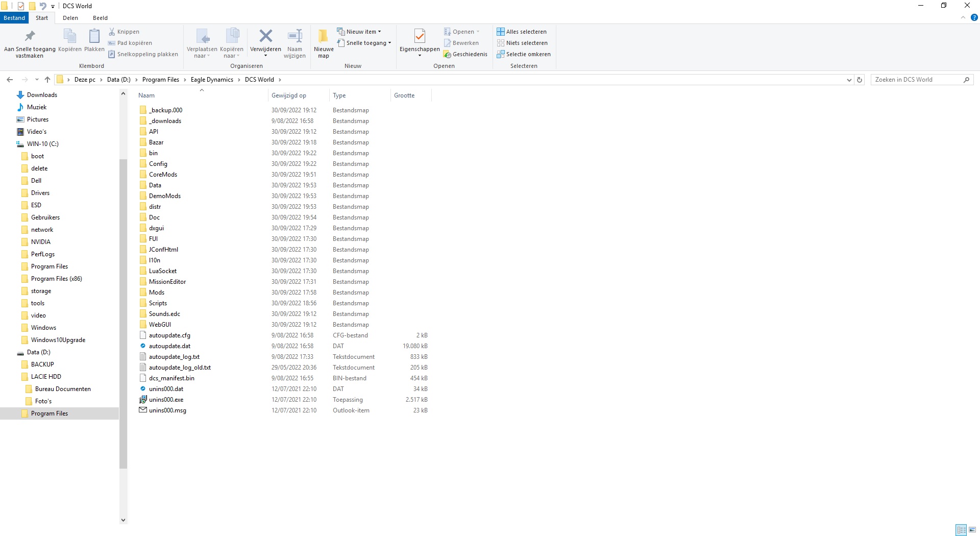Screen dimensions: 980x536
Task: Switch to details view layout icon
Action: 961,530
